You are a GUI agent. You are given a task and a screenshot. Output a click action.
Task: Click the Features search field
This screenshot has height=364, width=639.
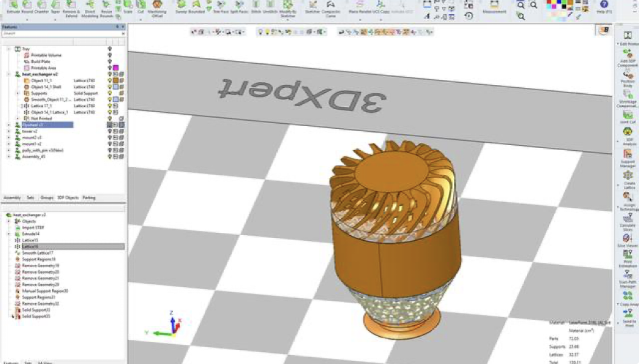pos(63,33)
